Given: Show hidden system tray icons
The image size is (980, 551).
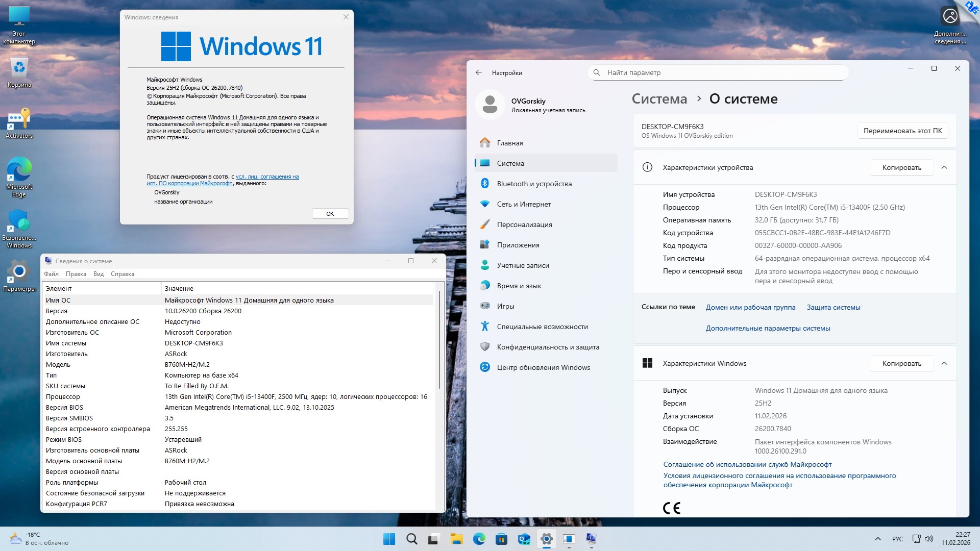Looking at the screenshot, I should click(x=877, y=539).
